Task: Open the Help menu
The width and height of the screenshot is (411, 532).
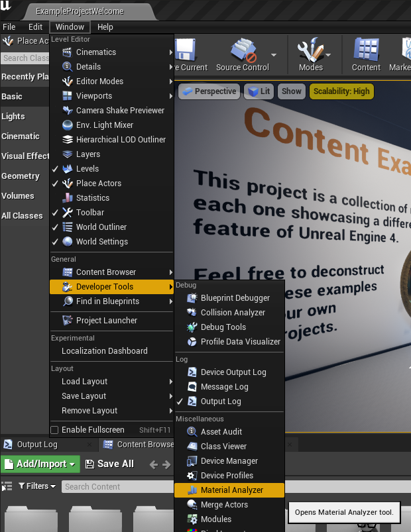Action: (x=105, y=27)
